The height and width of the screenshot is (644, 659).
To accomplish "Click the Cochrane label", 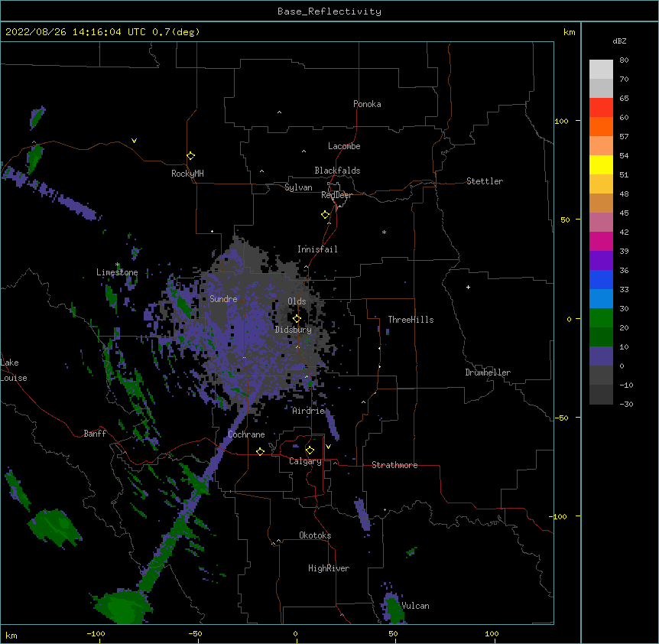I will tap(246, 434).
